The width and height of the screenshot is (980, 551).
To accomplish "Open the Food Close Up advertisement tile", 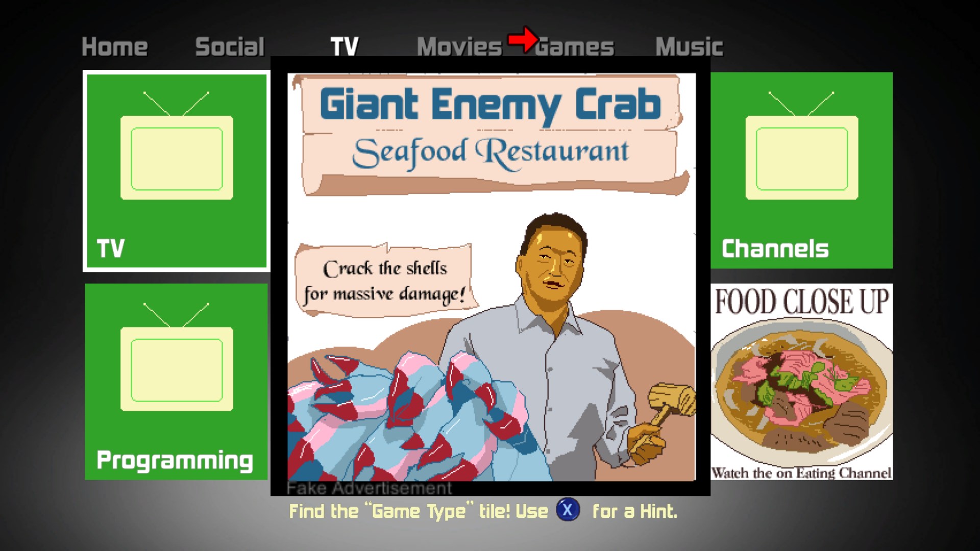I will point(802,382).
